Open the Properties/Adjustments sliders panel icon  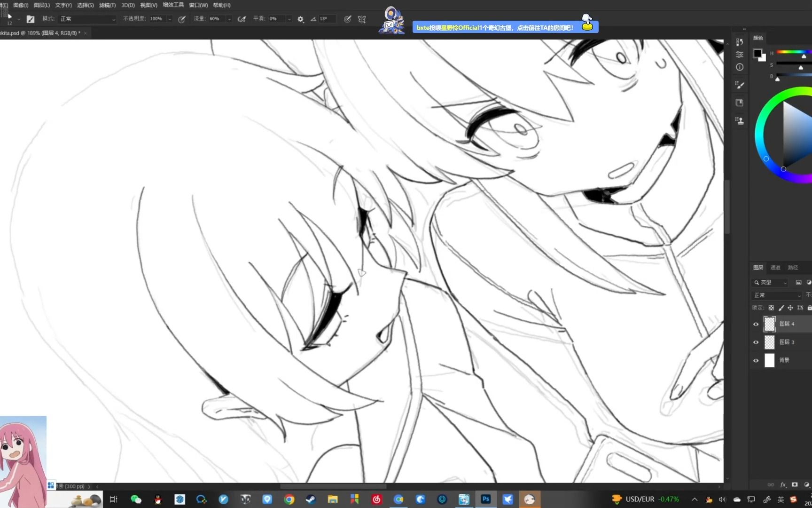pos(740,55)
